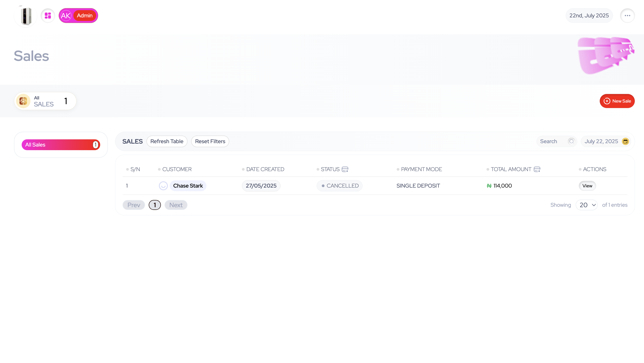Click the company logo thumbnail
The width and height of the screenshot is (644, 363).
point(26,16)
